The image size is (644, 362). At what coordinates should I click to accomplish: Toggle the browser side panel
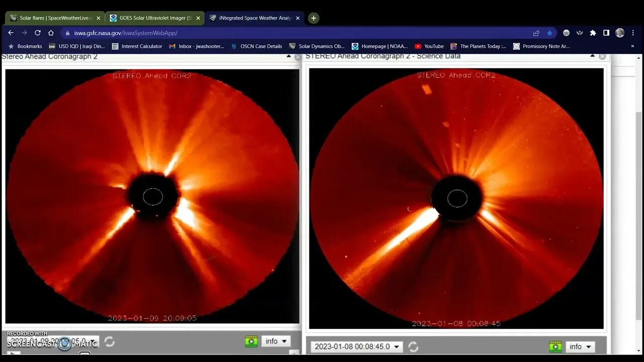pos(606,33)
